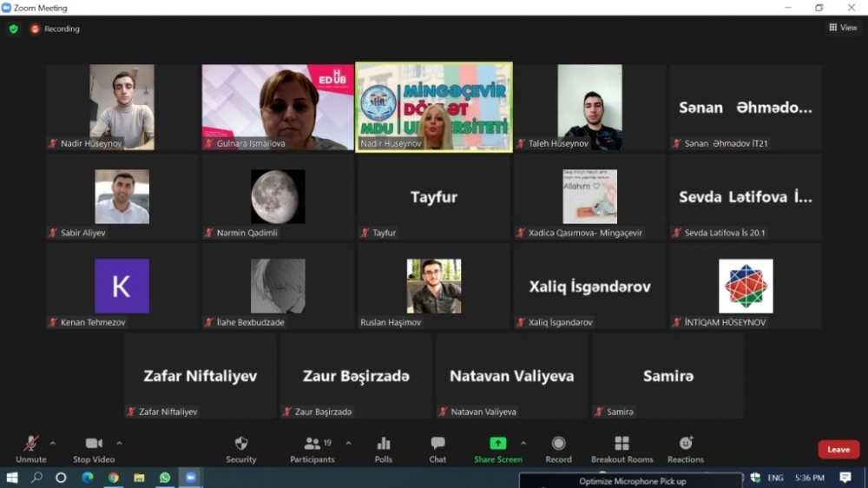This screenshot has height=488, width=868.
Task: Toggle the meeting Record button
Action: click(x=558, y=448)
